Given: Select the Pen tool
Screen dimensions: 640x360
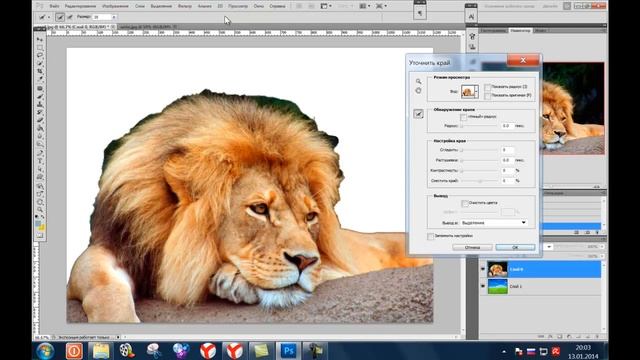Looking at the screenshot, I should pos(40,153).
